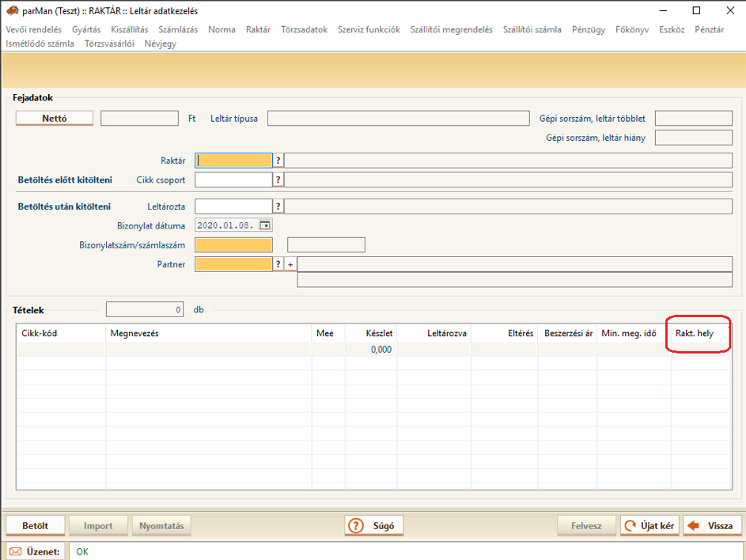Image resolution: width=746 pixels, height=560 pixels.
Task: Click the OK status message text
Action: click(82, 551)
